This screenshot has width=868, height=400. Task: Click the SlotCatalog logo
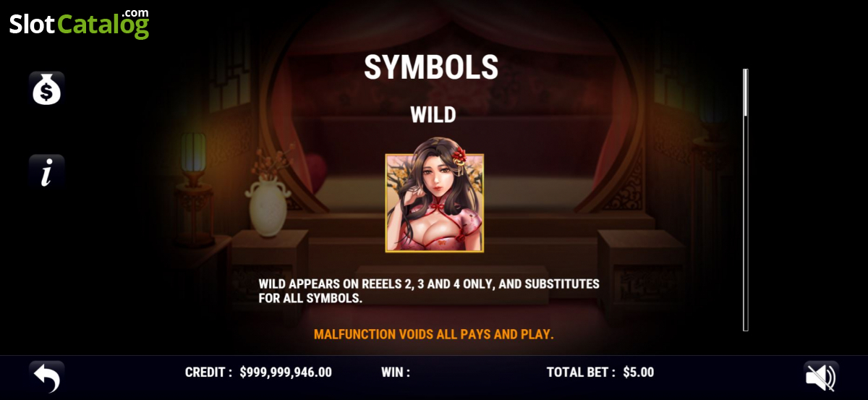pyautogui.click(x=80, y=23)
